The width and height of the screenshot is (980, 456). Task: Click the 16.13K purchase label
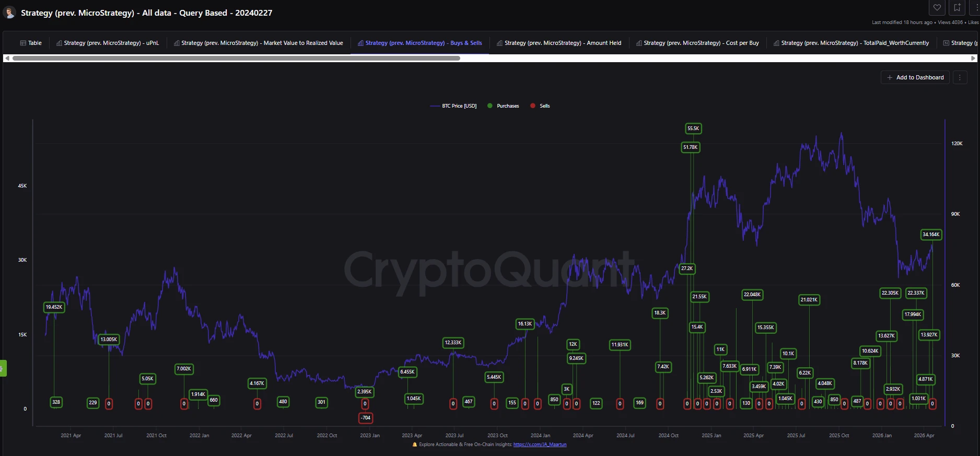525,324
